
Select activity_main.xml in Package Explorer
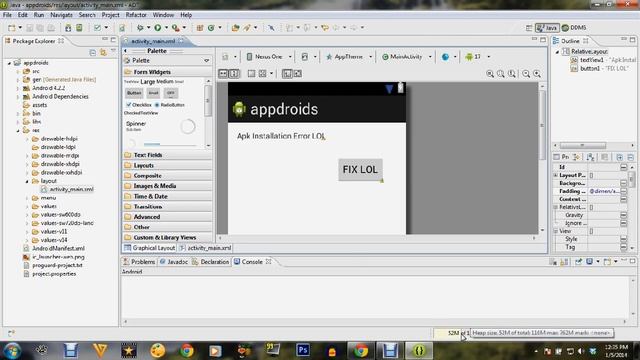click(x=67, y=189)
